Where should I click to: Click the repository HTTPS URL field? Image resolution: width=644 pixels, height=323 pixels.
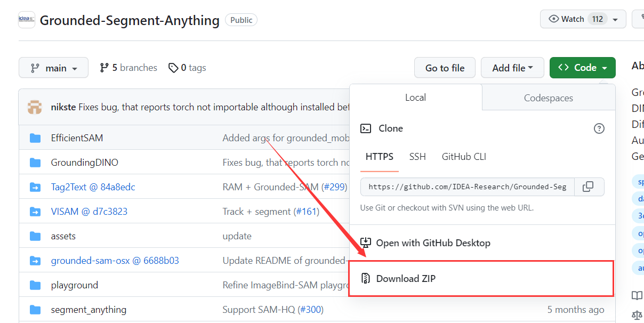[468, 187]
